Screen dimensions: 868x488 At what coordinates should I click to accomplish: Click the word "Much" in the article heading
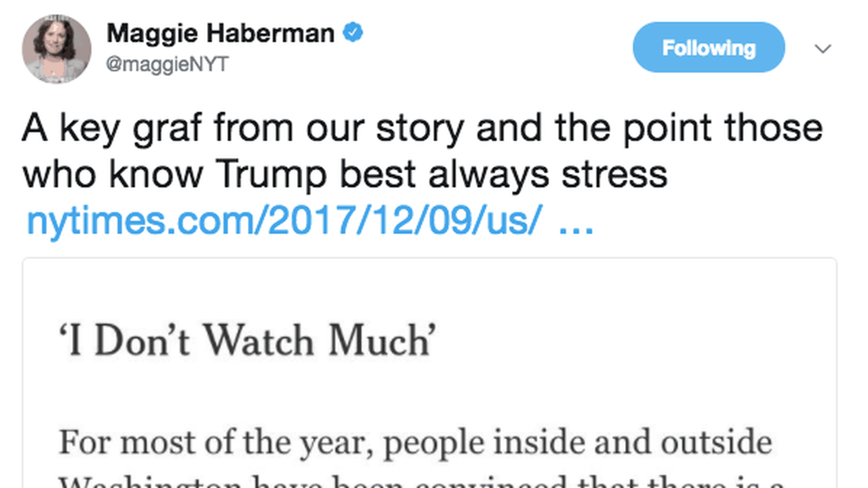[381, 340]
